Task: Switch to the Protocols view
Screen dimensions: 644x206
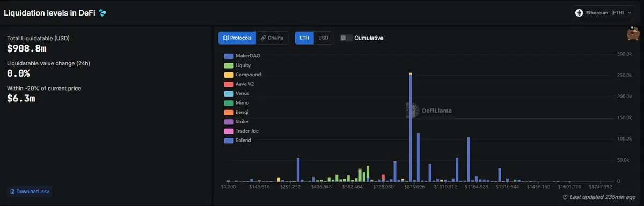Action: pyautogui.click(x=237, y=38)
